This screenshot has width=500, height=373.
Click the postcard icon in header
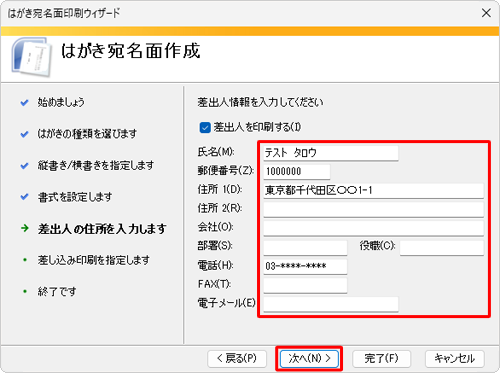pyautogui.click(x=31, y=57)
